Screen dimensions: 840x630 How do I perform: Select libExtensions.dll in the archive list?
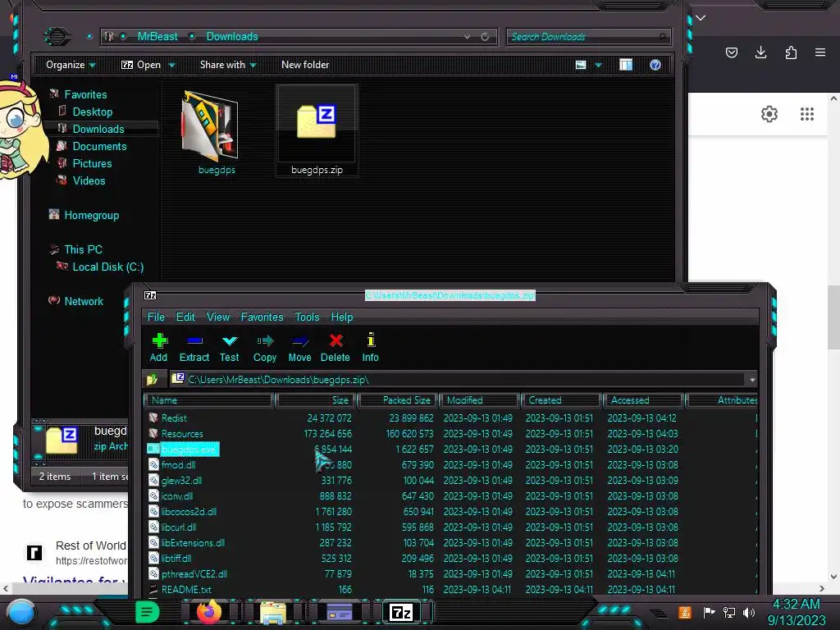click(x=193, y=542)
